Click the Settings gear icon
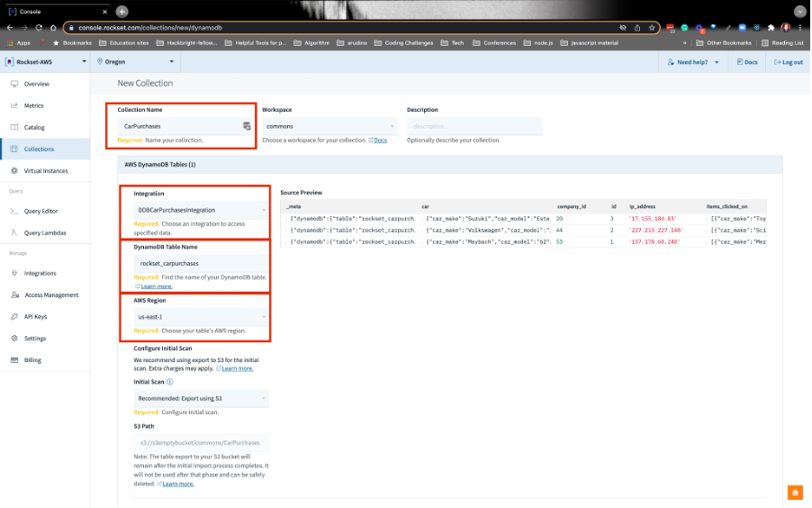Image resolution: width=812 pixels, height=508 pixels. click(x=14, y=339)
